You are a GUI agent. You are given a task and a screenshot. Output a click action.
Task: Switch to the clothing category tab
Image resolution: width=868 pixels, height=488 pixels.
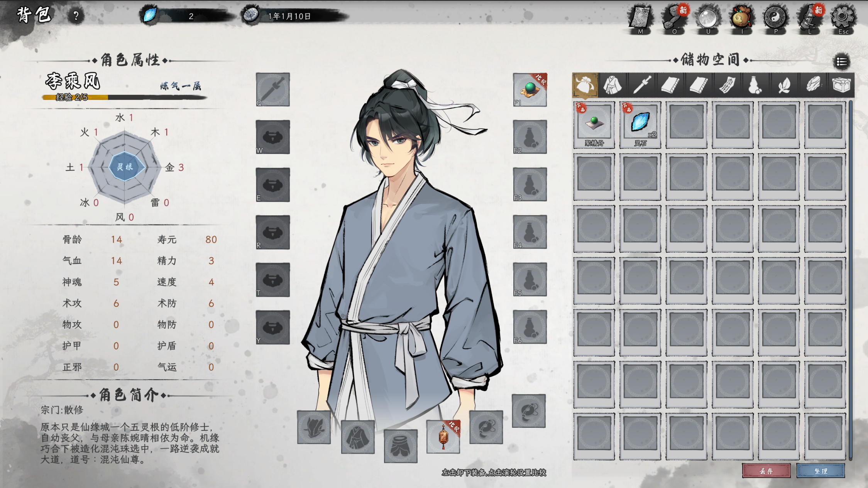613,84
